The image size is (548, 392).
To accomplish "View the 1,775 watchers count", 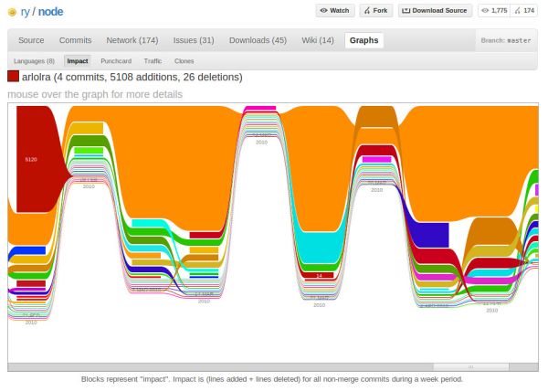I will click(494, 10).
